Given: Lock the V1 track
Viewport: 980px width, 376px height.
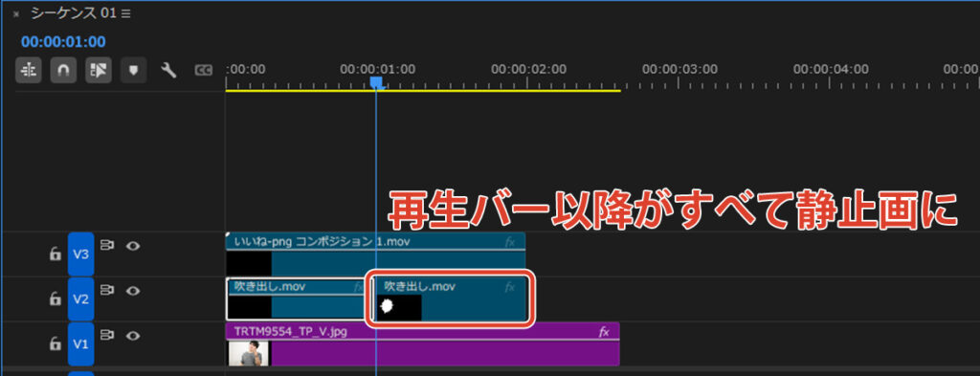Looking at the screenshot, I should point(55,343).
